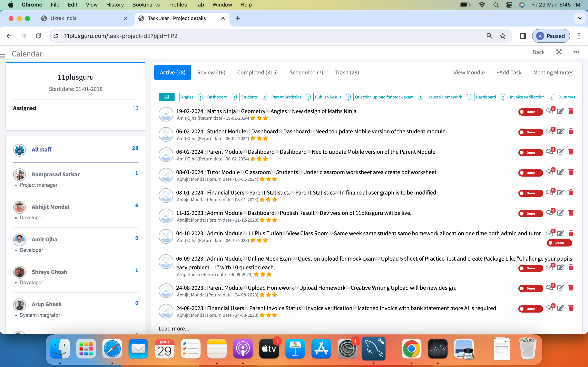Open comments for Publish Result task

click(x=549, y=213)
